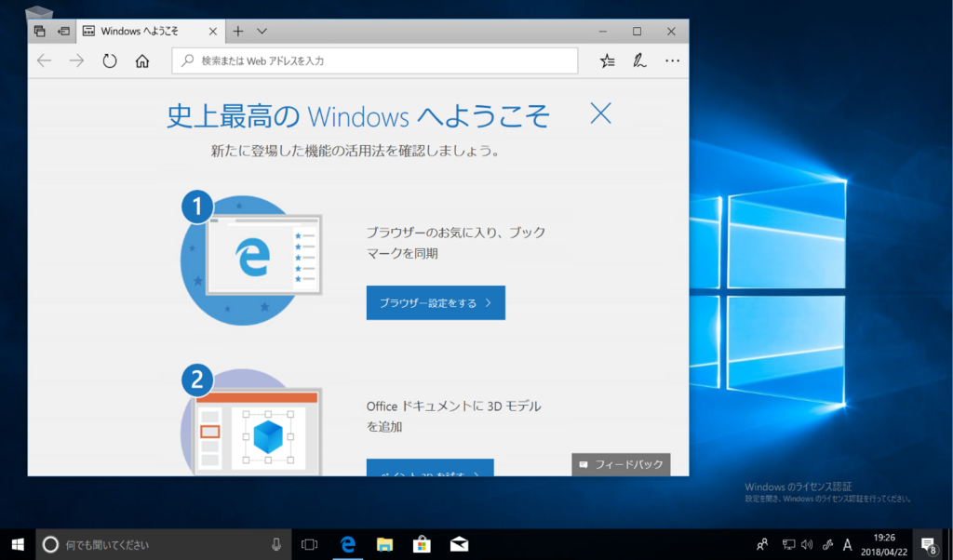Click the Cortana circle icon
Screen dimensions: 953x560
coord(50,545)
